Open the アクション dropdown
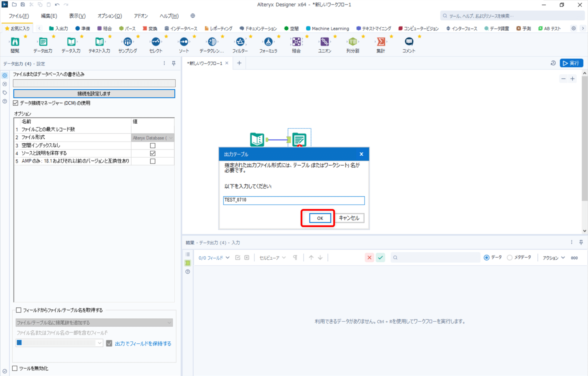The image size is (588, 376). click(x=554, y=258)
